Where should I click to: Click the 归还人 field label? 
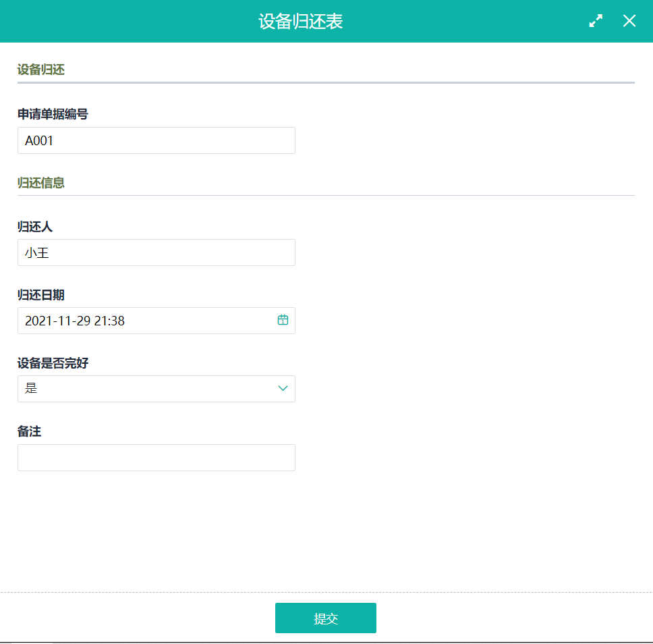[x=35, y=227]
